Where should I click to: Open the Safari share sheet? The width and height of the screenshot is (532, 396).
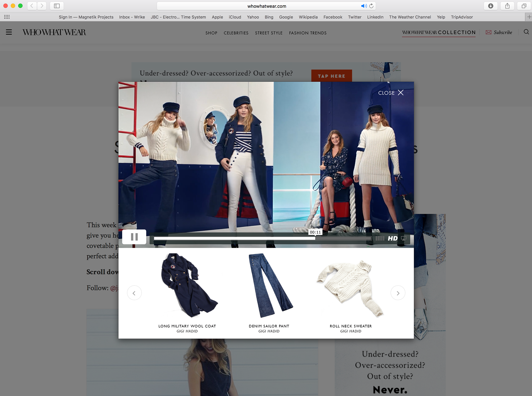point(507,6)
